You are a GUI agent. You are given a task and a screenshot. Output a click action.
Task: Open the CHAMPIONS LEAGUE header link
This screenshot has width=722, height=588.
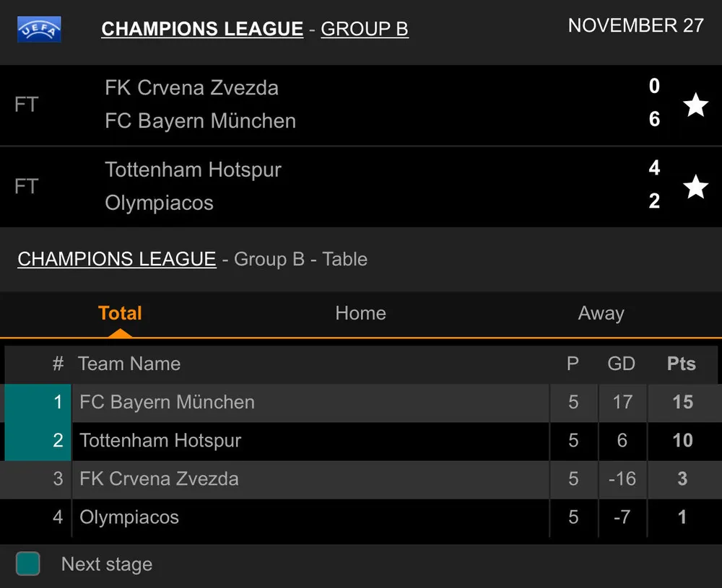pyautogui.click(x=202, y=29)
